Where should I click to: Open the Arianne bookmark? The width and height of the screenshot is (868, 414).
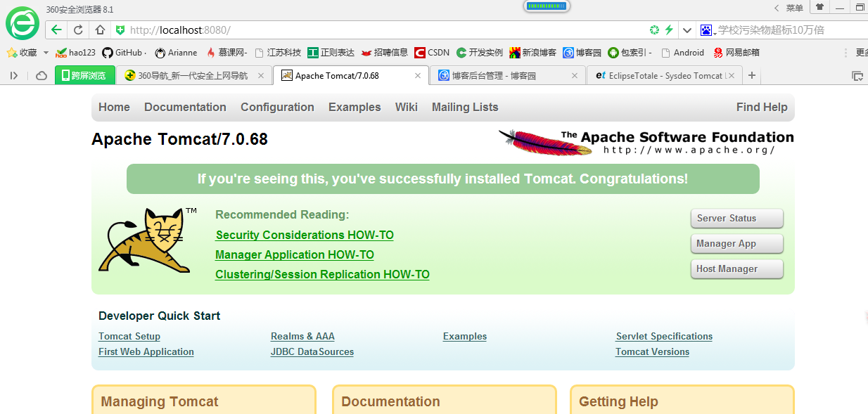click(x=176, y=53)
